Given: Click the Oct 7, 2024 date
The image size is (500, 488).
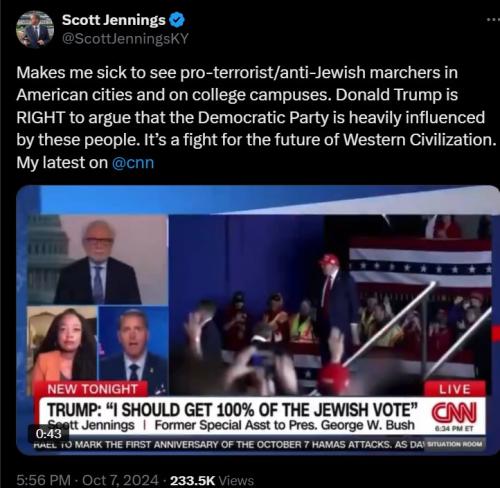Looking at the screenshot, I should coord(120,480).
